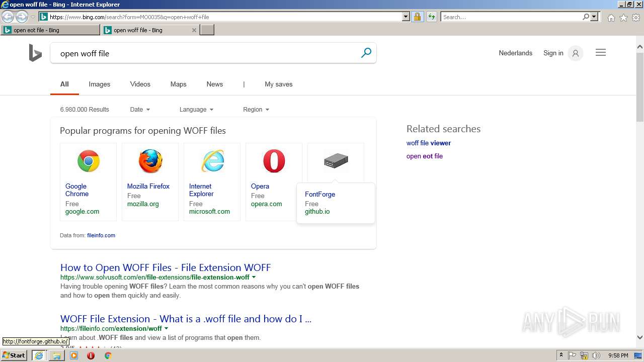Expand the solvusoft result URL arrow
The height and width of the screenshot is (362, 644).
[x=254, y=277]
